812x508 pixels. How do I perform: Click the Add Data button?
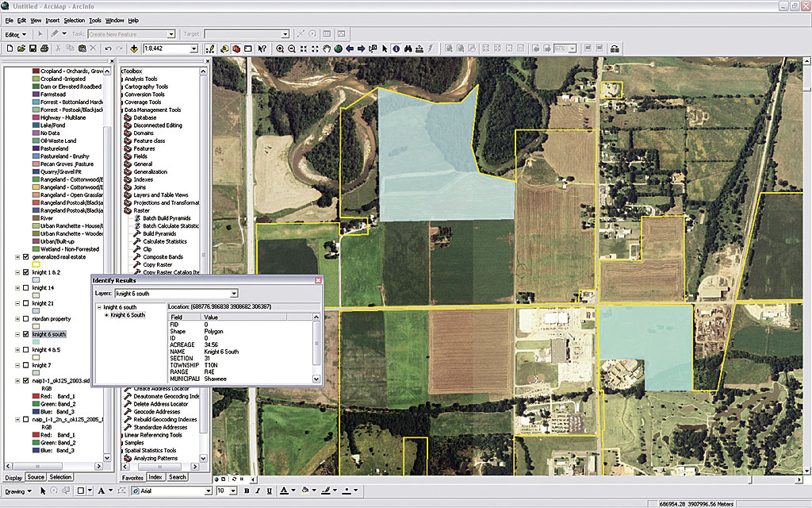(132, 48)
